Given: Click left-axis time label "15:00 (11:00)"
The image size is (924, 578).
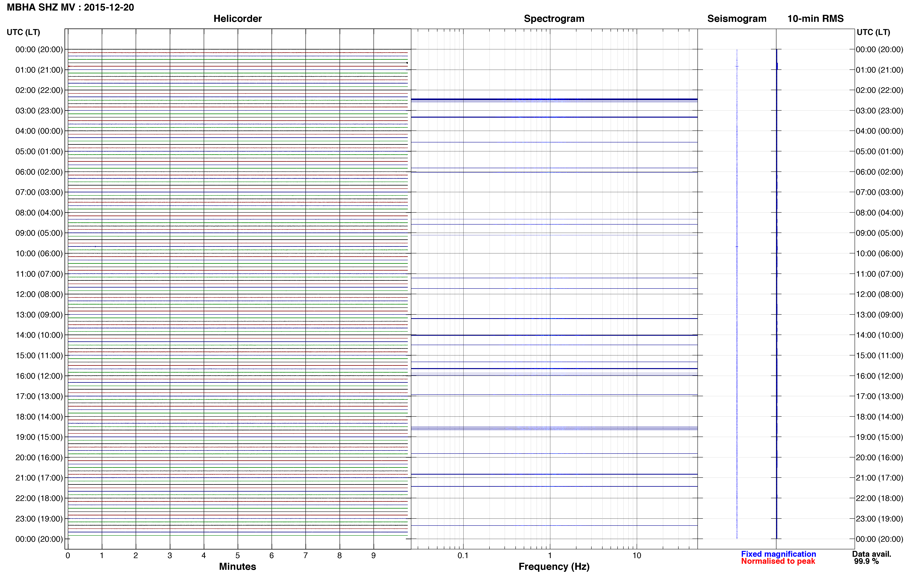Looking at the screenshot, I should 39,355.
